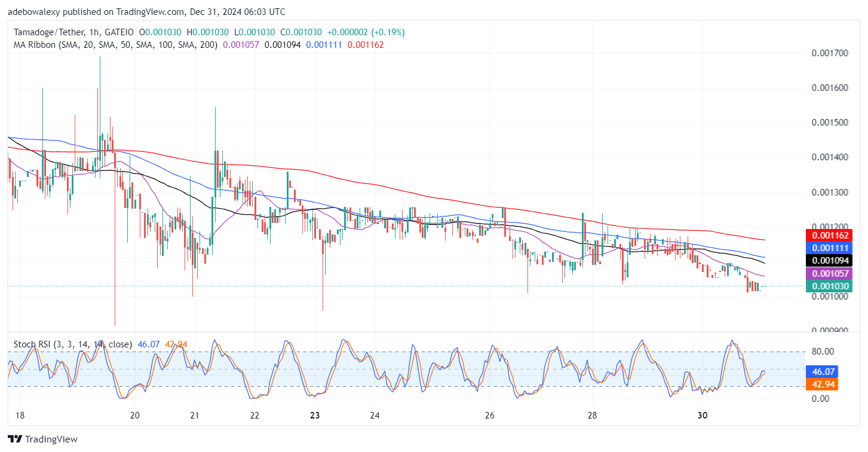Click the blue 0.001111 price axis tag

tap(829, 248)
